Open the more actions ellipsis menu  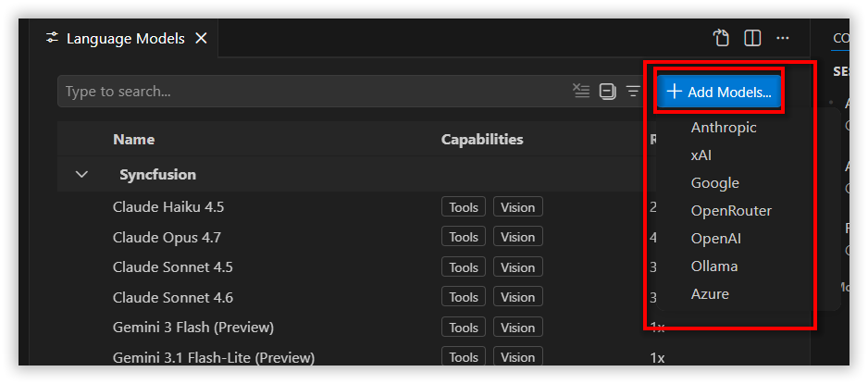(x=782, y=38)
